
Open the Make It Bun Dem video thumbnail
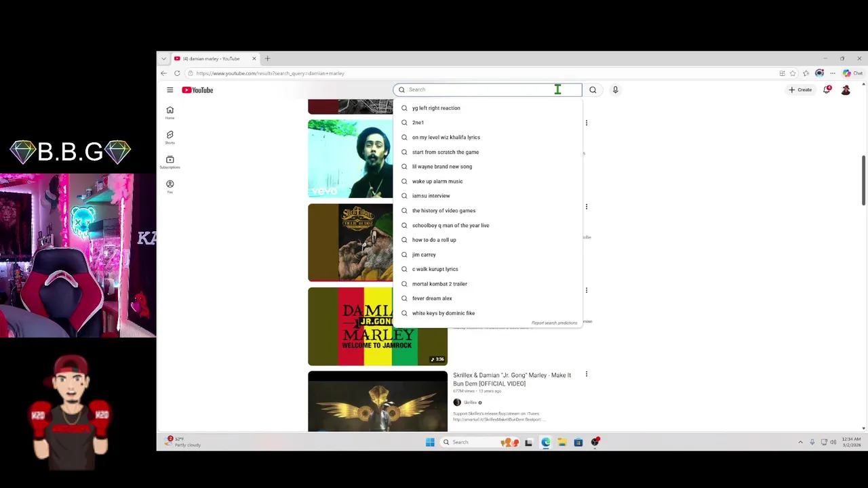click(378, 401)
